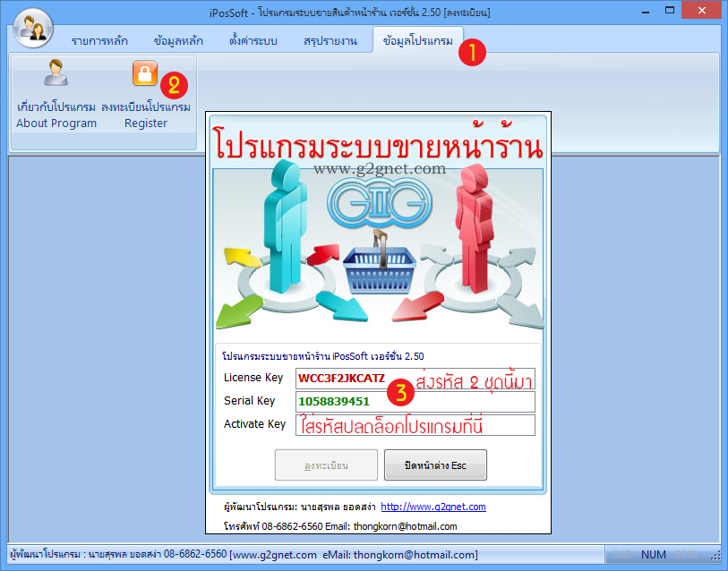Open the http://www.g2gnet.com link
Image resolution: width=728 pixels, height=571 pixels.
[x=433, y=507]
